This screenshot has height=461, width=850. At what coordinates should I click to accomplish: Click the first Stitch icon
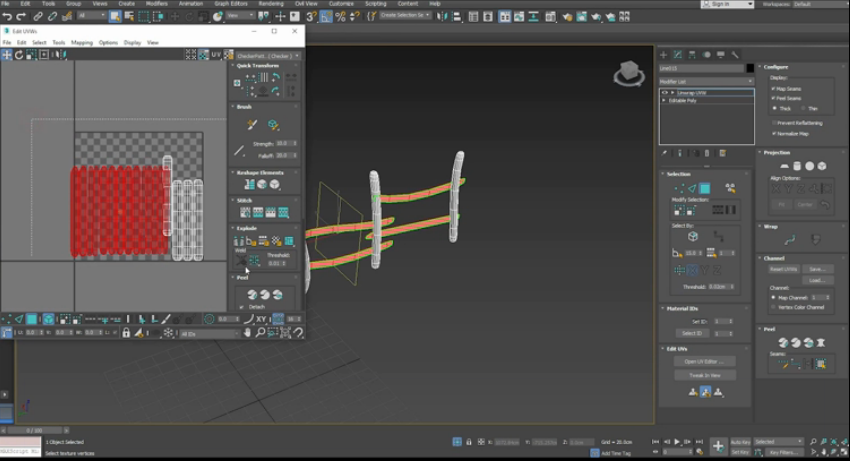(245, 213)
